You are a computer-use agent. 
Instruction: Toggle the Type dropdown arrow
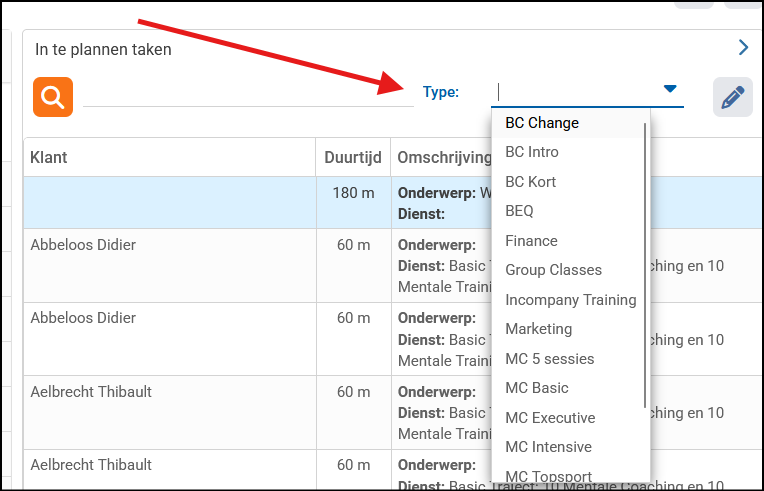click(x=670, y=90)
